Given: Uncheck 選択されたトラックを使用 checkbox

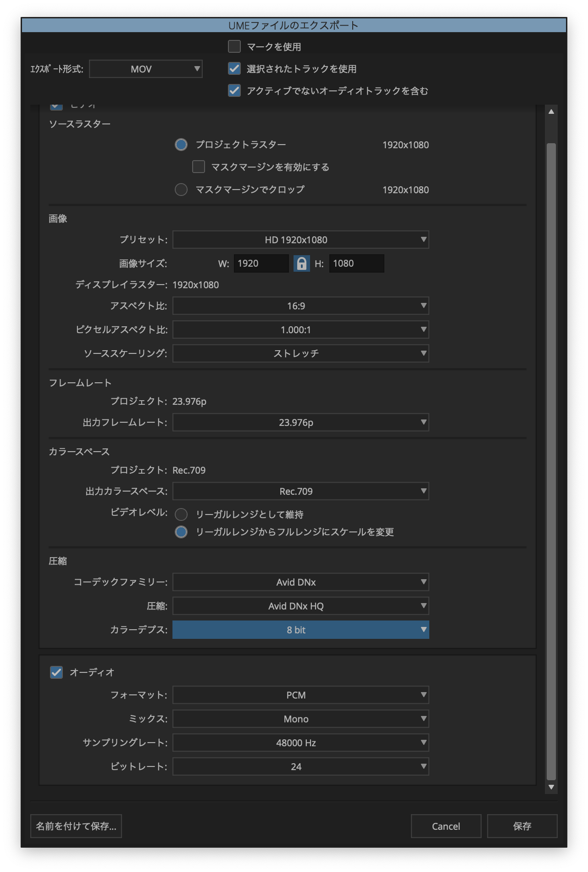Looking at the screenshot, I should click(x=234, y=68).
